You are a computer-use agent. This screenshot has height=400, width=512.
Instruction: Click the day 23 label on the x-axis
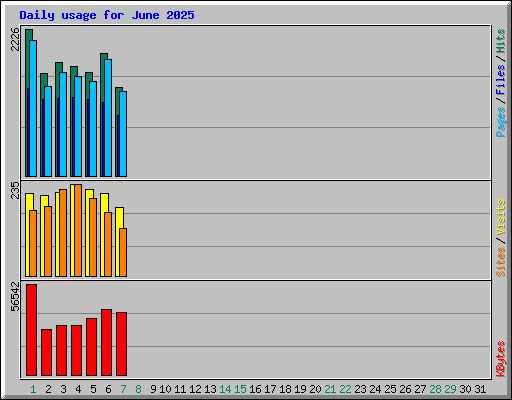click(360, 389)
